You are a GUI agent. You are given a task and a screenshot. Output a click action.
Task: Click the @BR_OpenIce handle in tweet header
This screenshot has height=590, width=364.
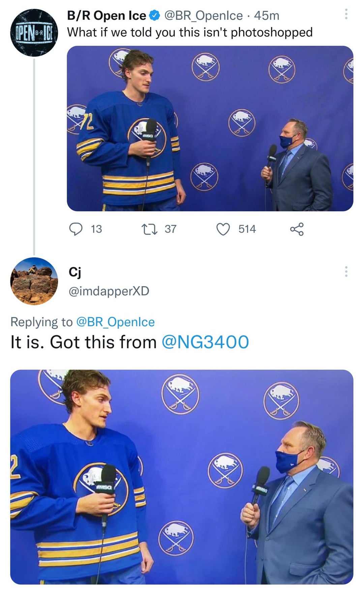pyautogui.click(x=203, y=15)
